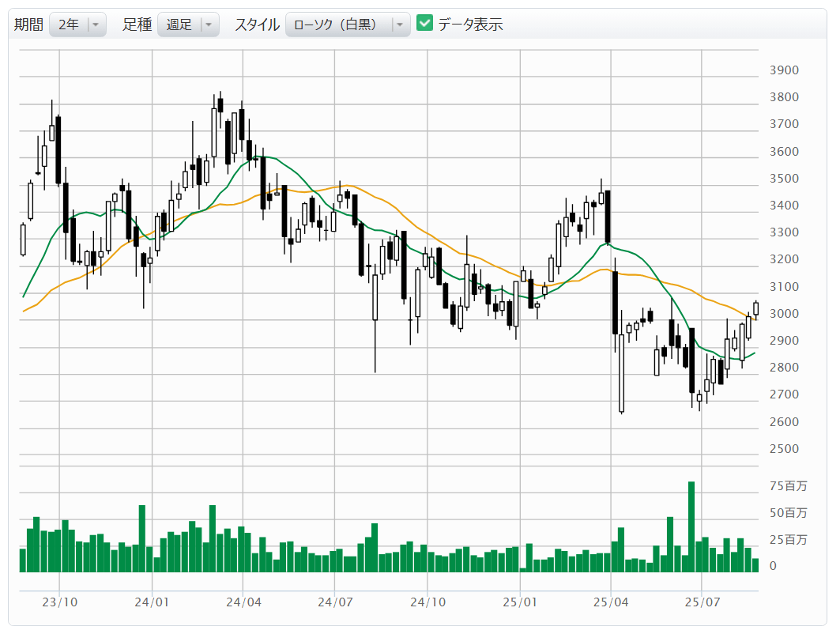This screenshot has width=840, height=634.
Task: Click the 24/10 date label
Action: 427,602
